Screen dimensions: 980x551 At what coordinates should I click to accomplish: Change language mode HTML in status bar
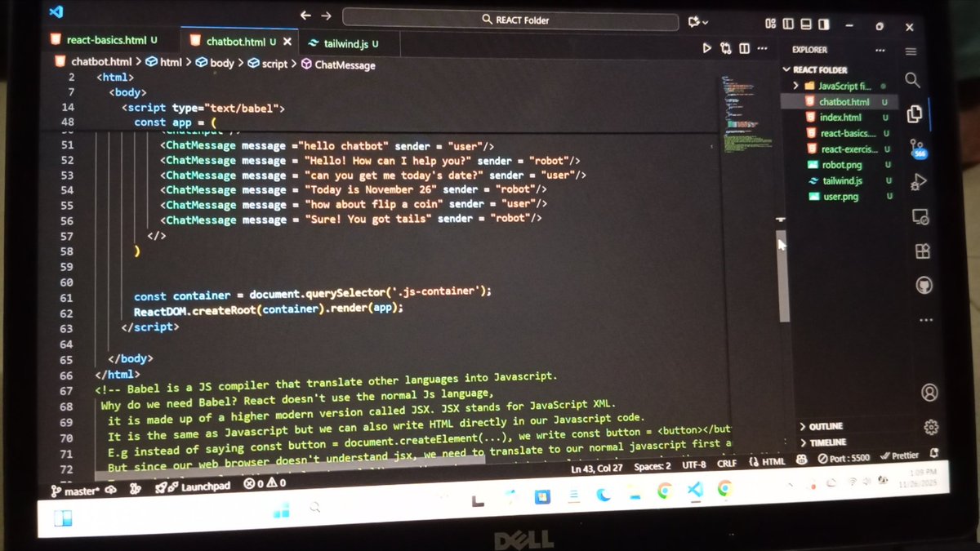click(768, 462)
